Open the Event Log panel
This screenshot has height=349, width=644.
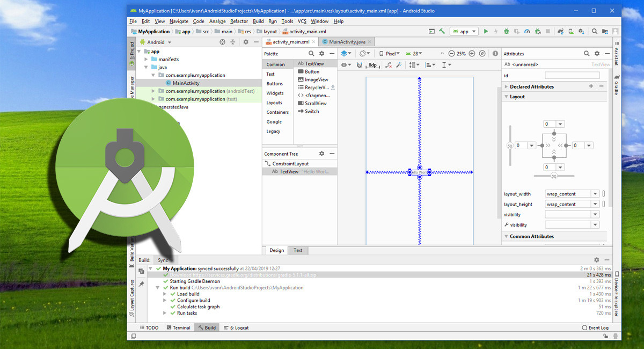pyautogui.click(x=595, y=328)
